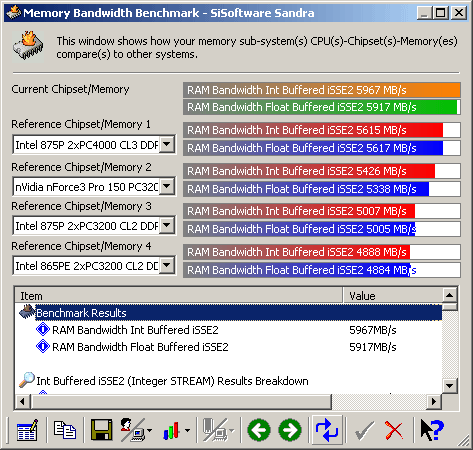Image resolution: width=473 pixels, height=450 pixels.
Task: Open the bar chart icon dropdown
Action: (187, 431)
